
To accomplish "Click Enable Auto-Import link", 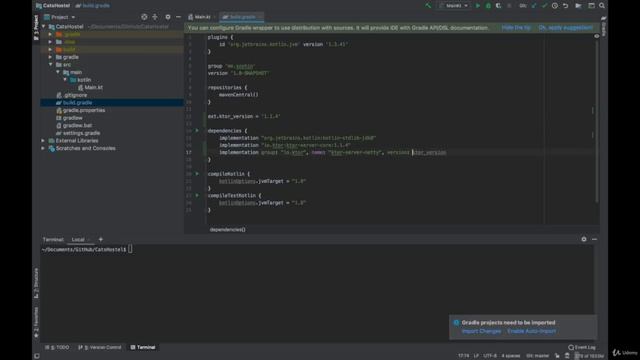I will coord(531,331).
